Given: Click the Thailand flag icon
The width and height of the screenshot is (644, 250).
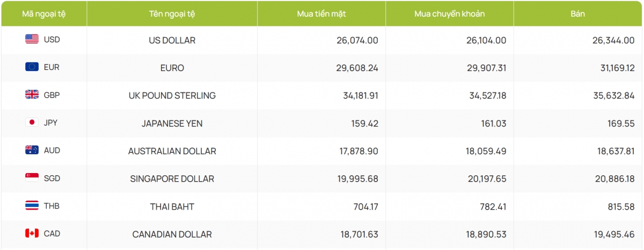Looking at the screenshot, I should tap(32, 205).
